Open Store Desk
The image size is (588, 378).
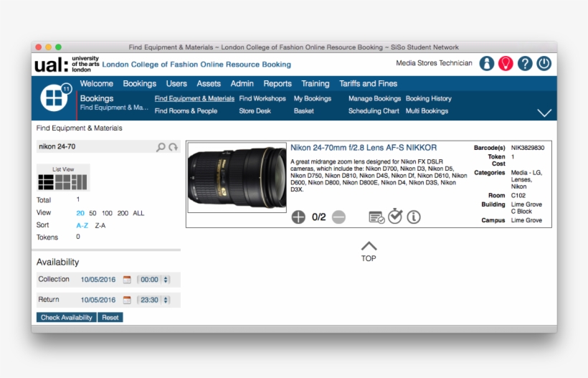click(255, 110)
